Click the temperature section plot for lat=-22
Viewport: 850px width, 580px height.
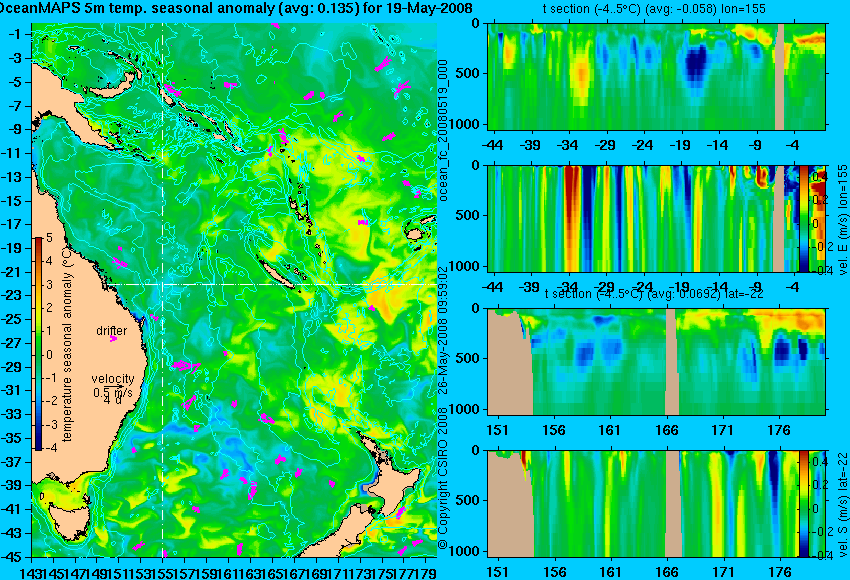pos(656,362)
